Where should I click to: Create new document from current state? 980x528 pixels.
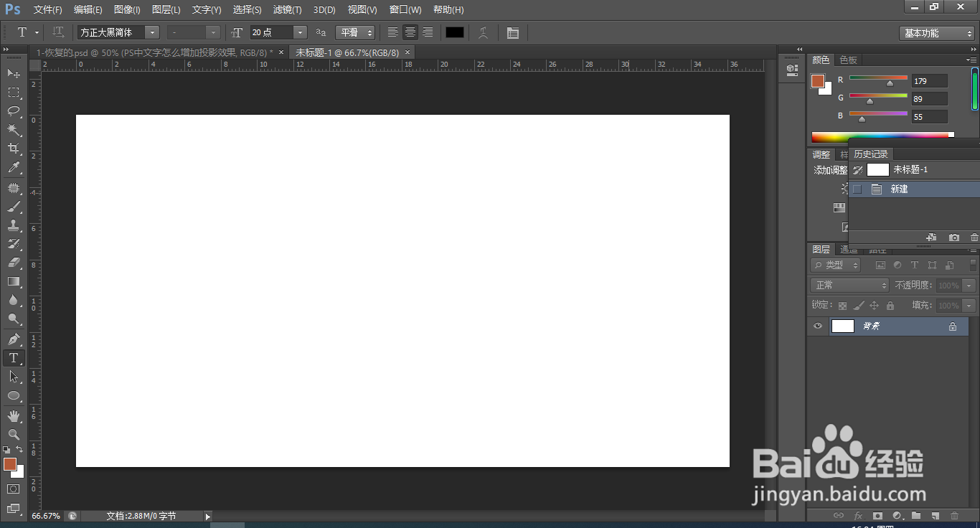coord(931,237)
